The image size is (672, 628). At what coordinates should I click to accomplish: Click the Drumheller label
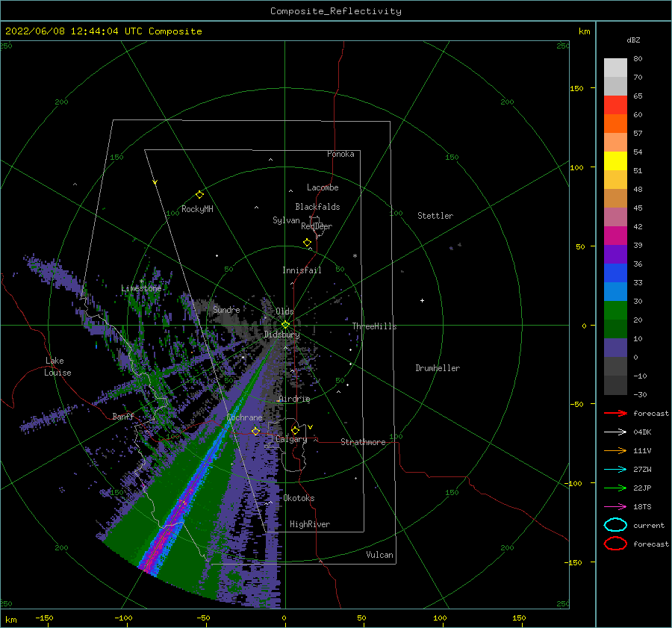[438, 368]
